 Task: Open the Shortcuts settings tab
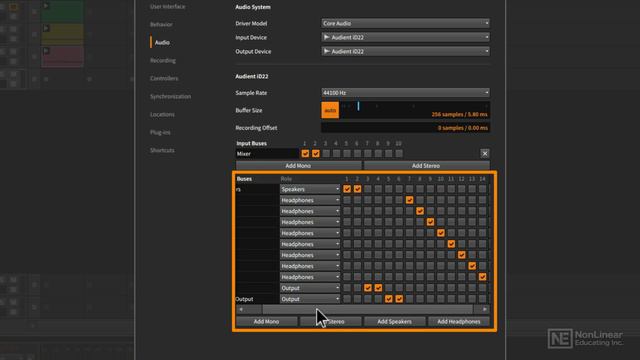pos(162,150)
